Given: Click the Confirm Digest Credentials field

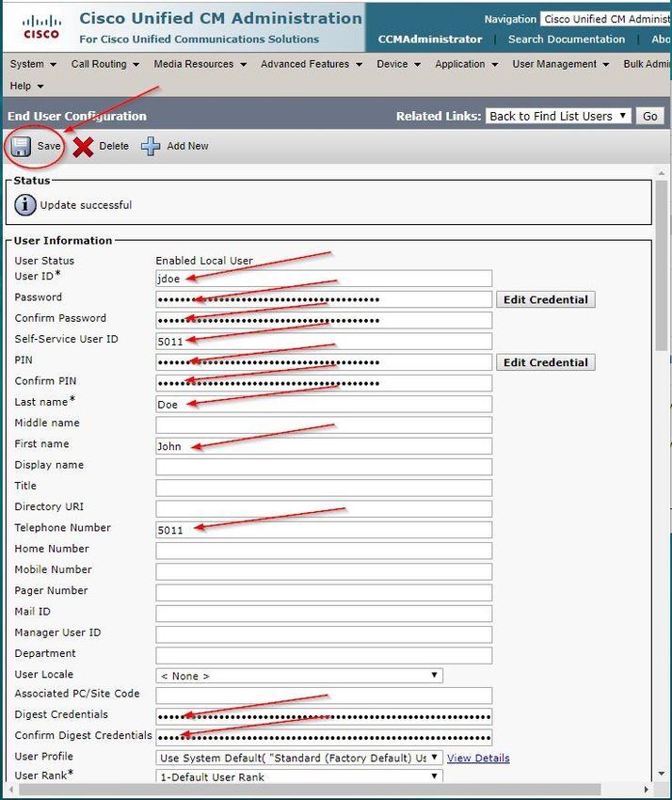Looking at the screenshot, I should tap(324, 737).
